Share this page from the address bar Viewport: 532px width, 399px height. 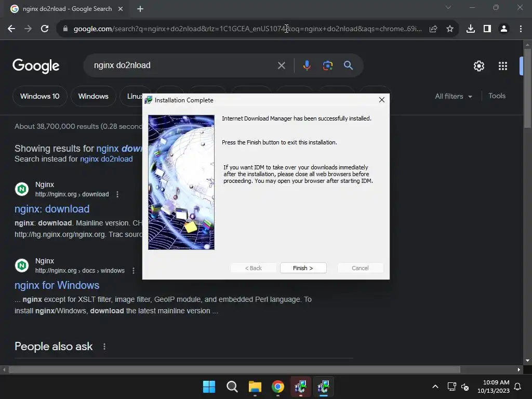tap(433, 29)
